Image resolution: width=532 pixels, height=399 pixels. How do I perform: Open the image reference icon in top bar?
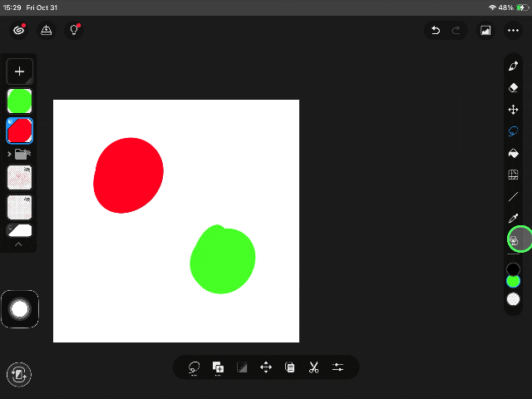pos(485,31)
